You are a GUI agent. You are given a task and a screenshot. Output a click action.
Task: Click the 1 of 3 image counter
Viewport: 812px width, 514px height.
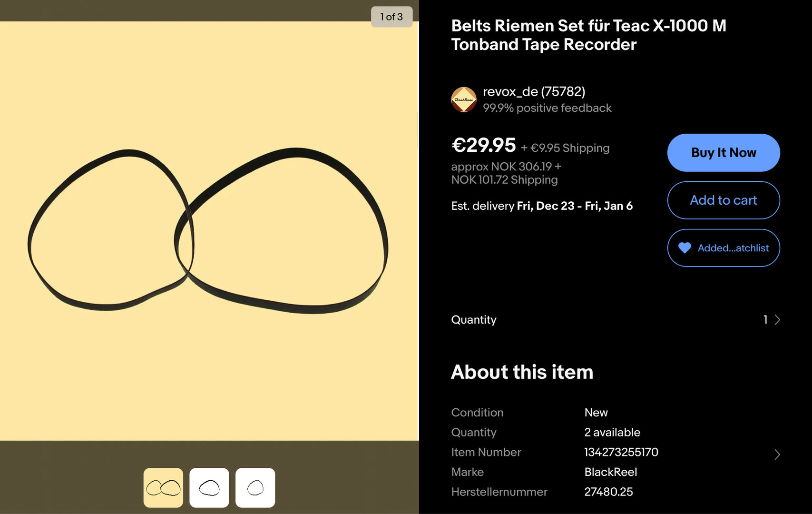391,17
